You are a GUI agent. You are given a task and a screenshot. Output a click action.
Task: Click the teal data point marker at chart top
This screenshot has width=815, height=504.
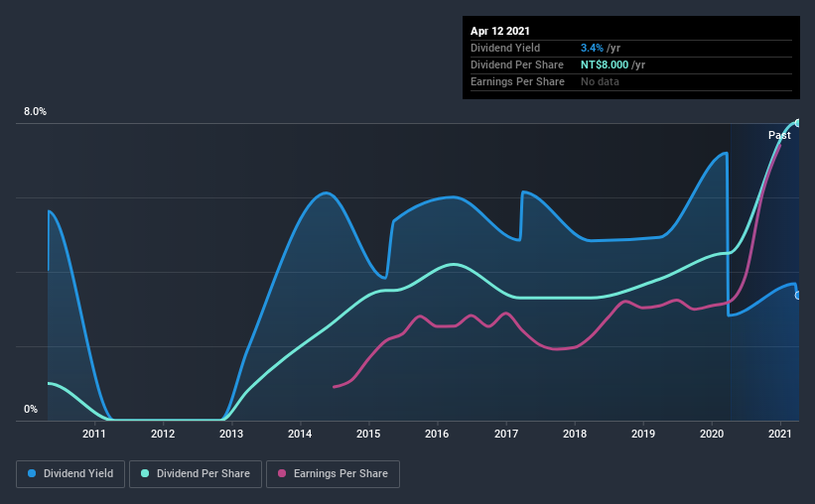(x=797, y=123)
